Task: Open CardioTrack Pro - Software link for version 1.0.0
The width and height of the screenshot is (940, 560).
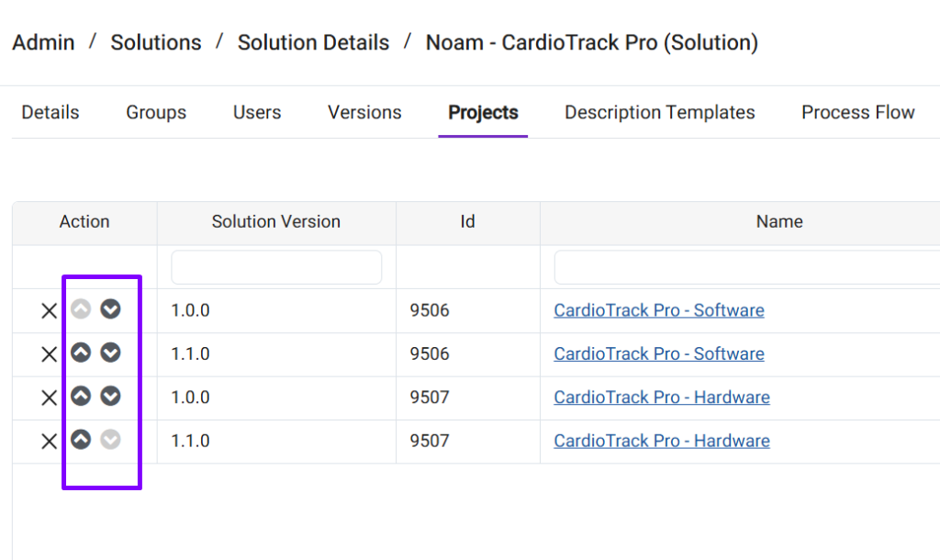Action: [x=658, y=310]
